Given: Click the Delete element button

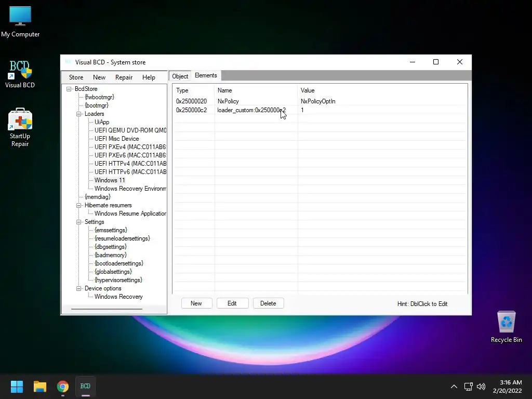Looking at the screenshot, I should [268, 303].
